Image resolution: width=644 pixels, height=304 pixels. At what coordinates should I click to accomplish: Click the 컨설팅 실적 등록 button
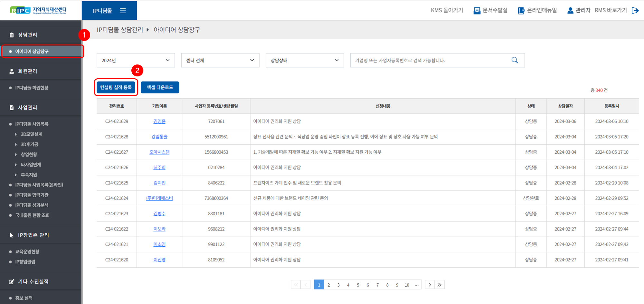click(116, 87)
